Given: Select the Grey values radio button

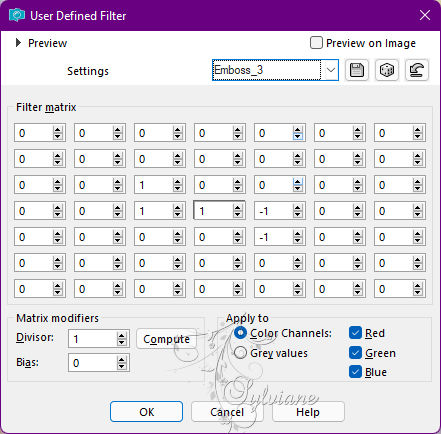Looking at the screenshot, I should pyautogui.click(x=240, y=353).
